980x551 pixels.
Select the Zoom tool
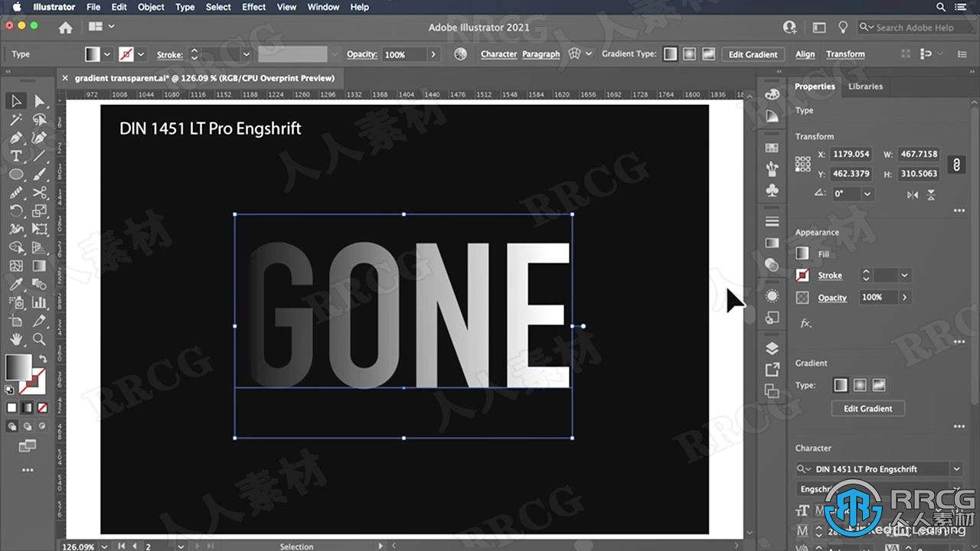(39, 339)
